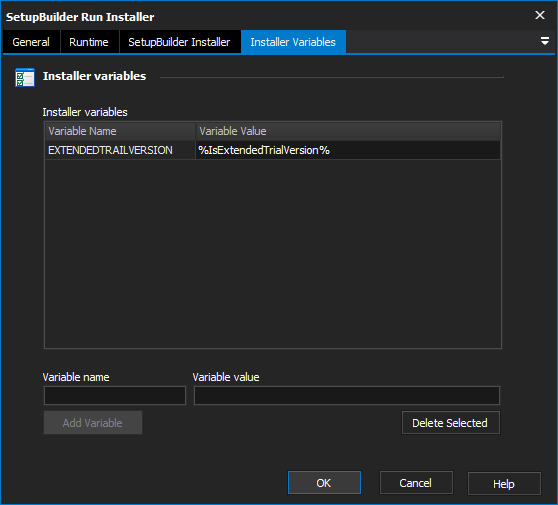The height and width of the screenshot is (505, 558).
Task: Click the Variable Name column header
Action: pyautogui.click(x=120, y=131)
